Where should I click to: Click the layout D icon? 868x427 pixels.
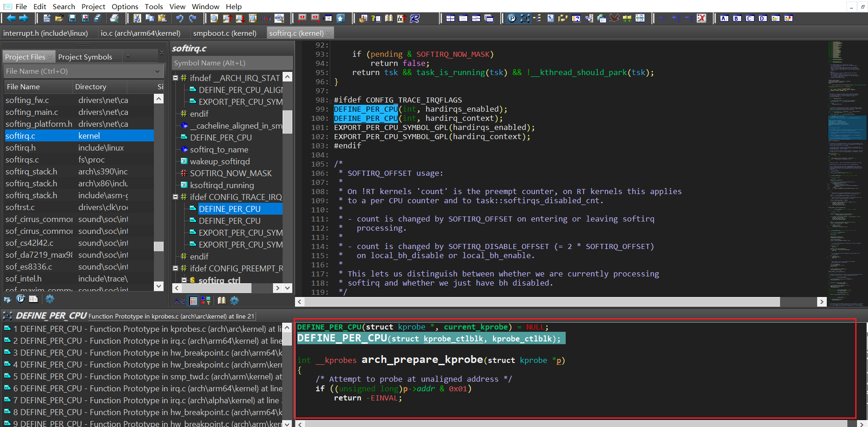click(x=763, y=18)
